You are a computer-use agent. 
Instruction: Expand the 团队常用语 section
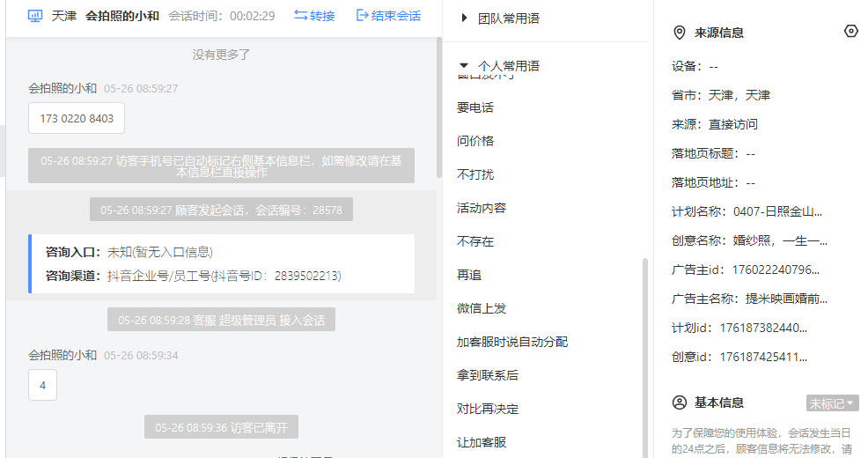[500, 18]
